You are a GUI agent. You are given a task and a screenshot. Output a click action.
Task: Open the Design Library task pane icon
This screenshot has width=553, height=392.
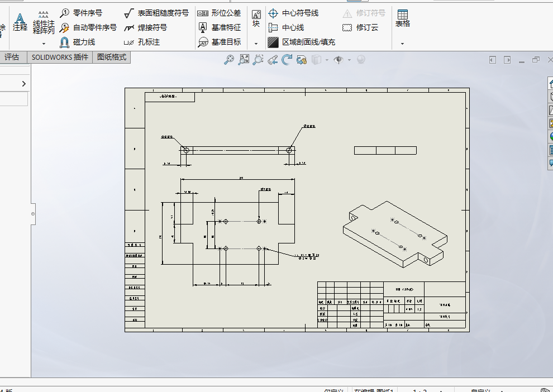tap(551, 97)
